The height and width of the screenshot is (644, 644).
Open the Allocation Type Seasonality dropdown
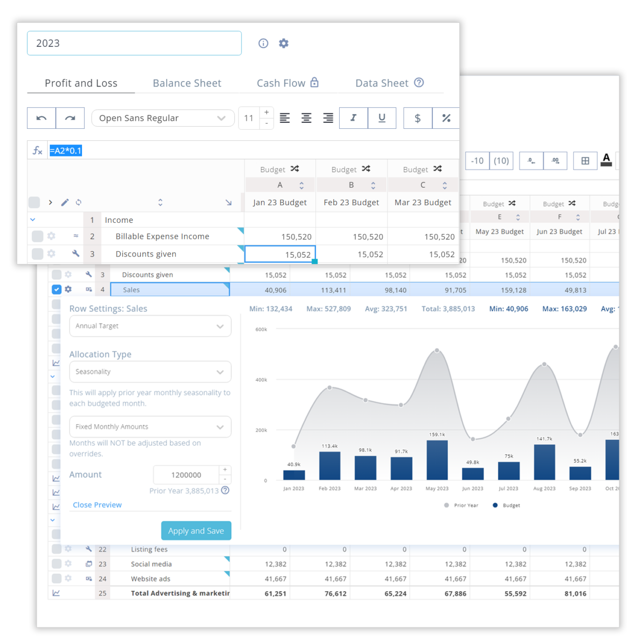tap(150, 371)
